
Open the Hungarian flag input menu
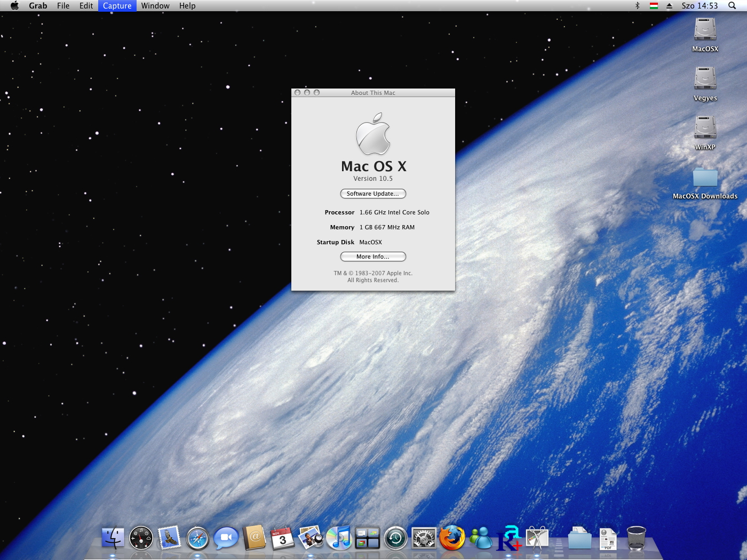654,5
